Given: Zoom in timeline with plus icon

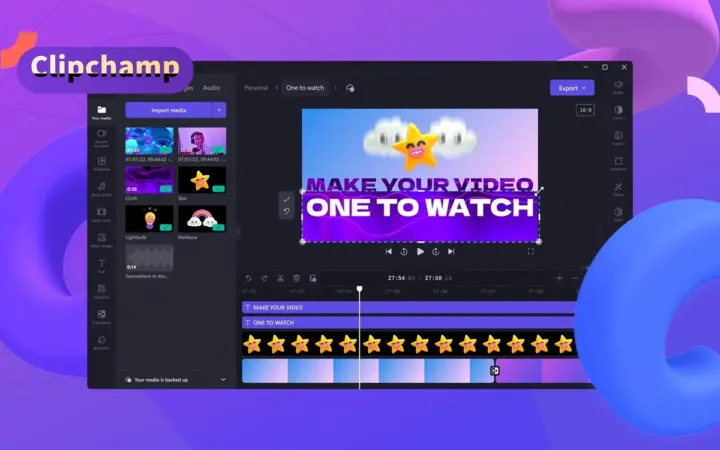Looking at the screenshot, I should (x=559, y=278).
